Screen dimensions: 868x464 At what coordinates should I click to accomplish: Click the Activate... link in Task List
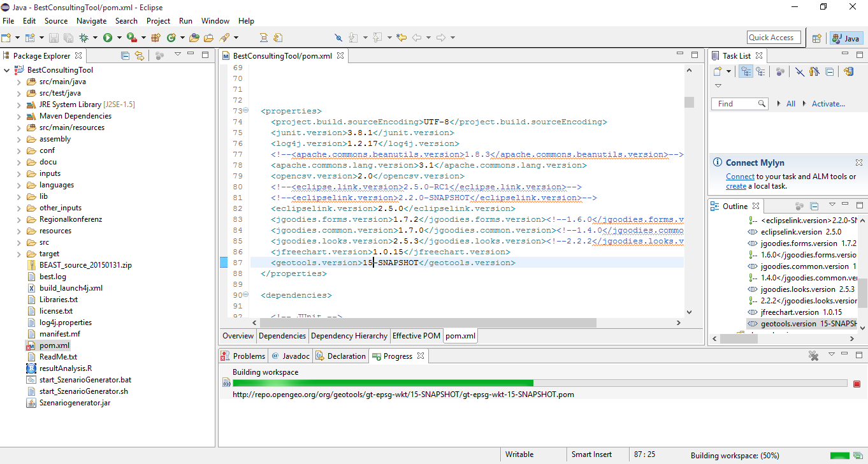coord(828,104)
